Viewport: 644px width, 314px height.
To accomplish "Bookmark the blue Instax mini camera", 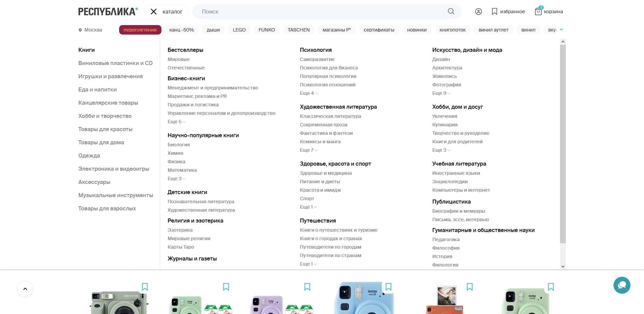I will [x=388, y=287].
